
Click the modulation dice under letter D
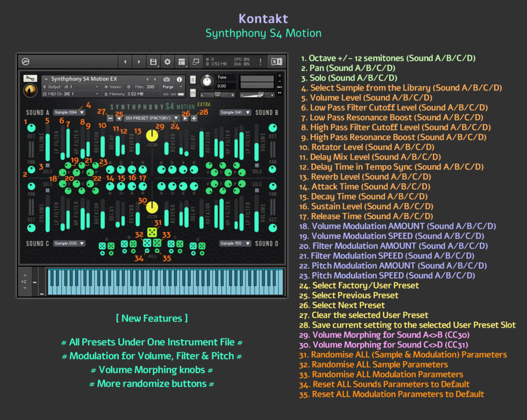click(202, 246)
